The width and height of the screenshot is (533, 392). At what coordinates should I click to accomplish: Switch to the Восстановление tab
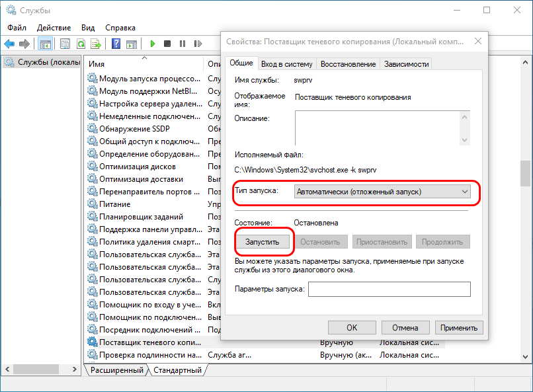(x=348, y=63)
